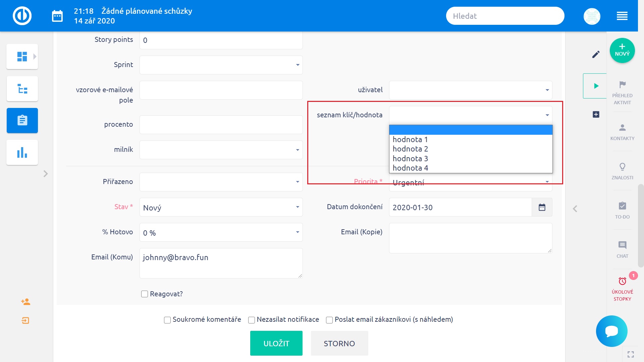Click the Hledat search field
Screen dimensions: 644x362
pyautogui.click(x=505, y=16)
